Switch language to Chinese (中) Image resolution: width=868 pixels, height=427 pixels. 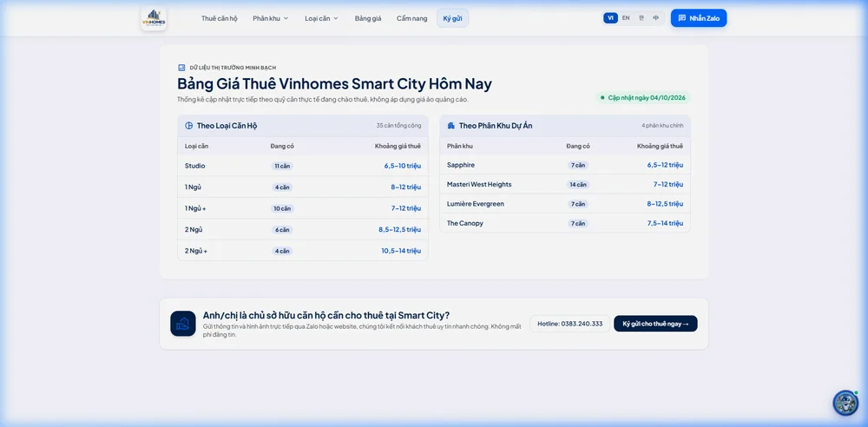[656, 17]
